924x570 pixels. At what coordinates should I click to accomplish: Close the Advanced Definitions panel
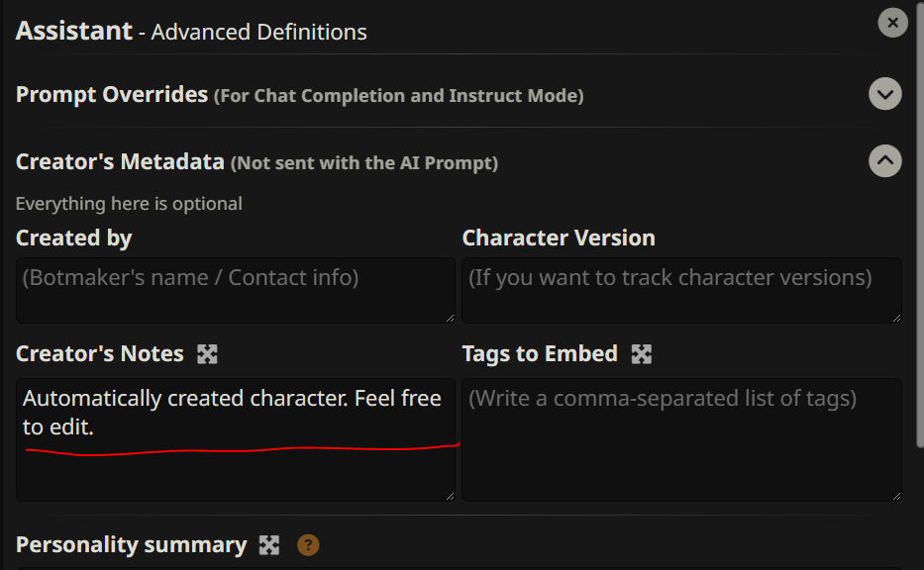[892, 22]
